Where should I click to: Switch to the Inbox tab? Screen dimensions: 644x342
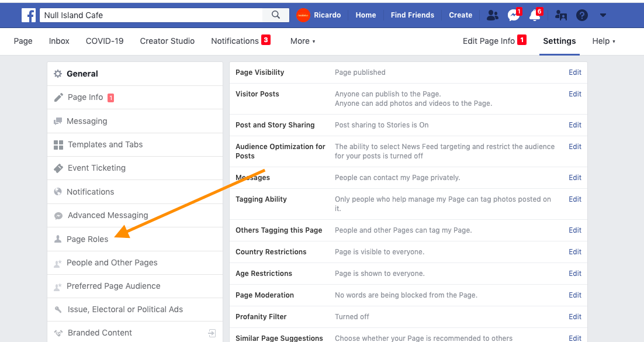coord(59,41)
